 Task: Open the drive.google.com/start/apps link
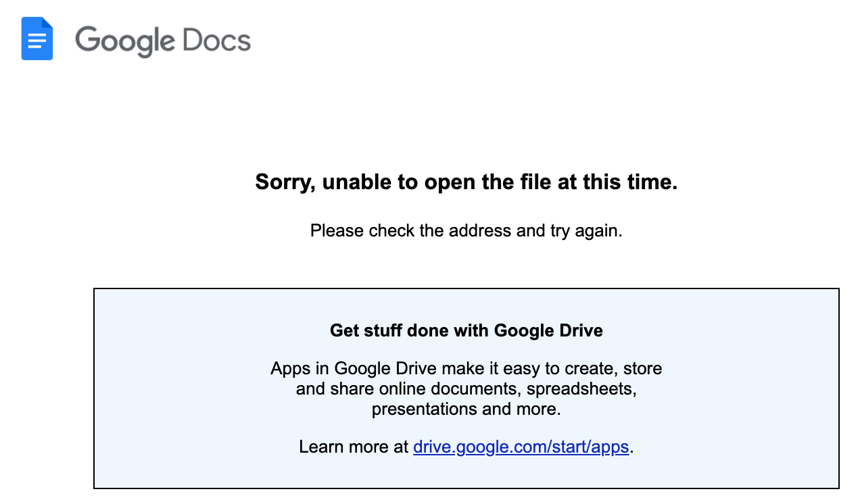(x=521, y=447)
